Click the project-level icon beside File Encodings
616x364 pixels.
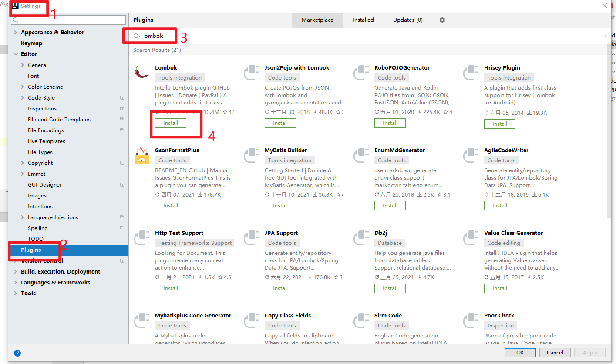122,130
